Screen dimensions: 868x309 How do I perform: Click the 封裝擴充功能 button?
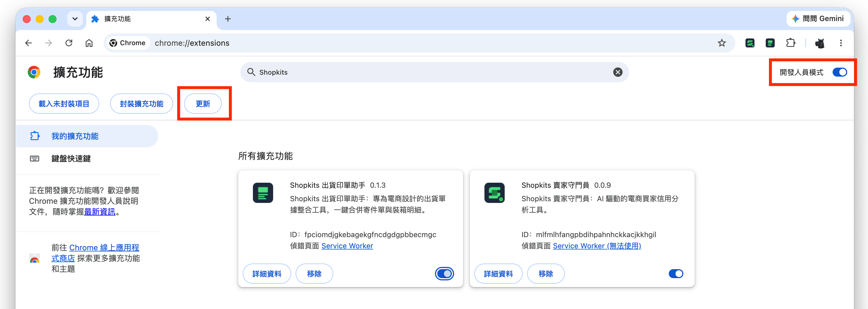pyautogui.click(x=142, y=104)
